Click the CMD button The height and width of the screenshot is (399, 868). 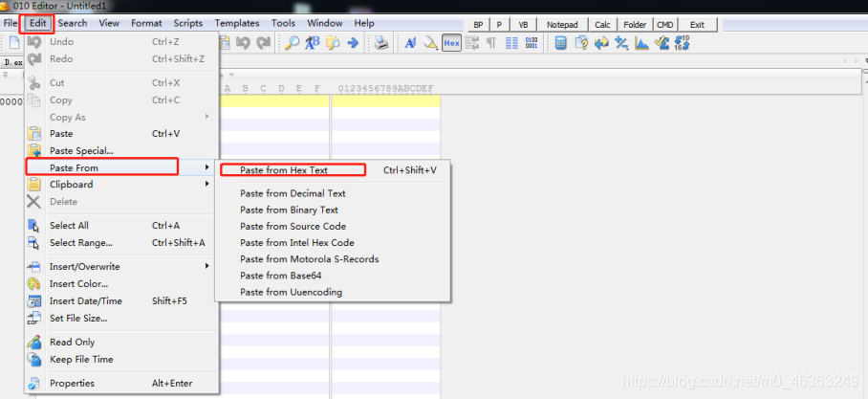[664, 24]
